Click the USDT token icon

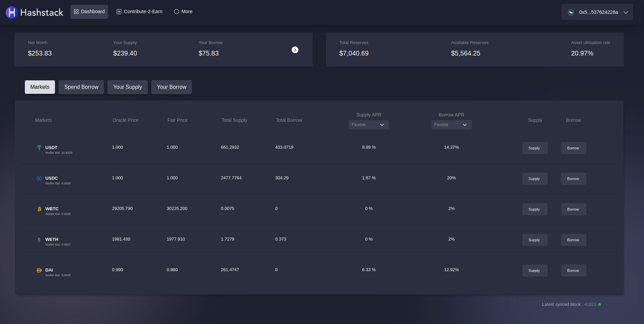point(39,148)
